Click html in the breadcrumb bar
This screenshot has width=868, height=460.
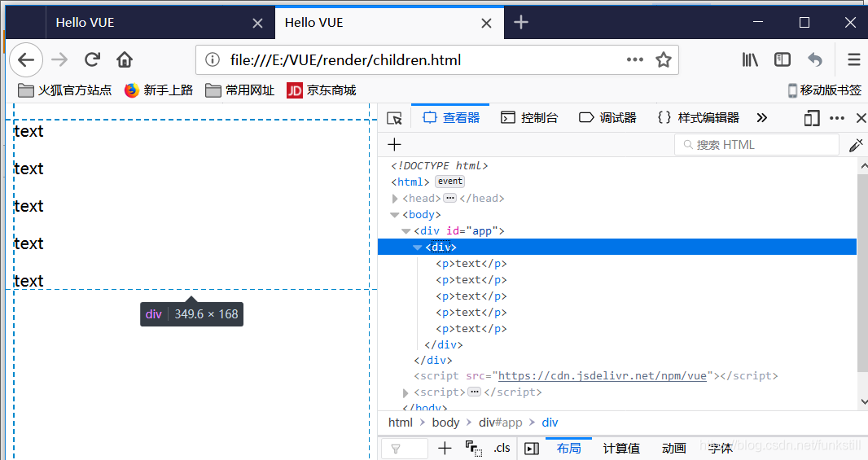401,423
